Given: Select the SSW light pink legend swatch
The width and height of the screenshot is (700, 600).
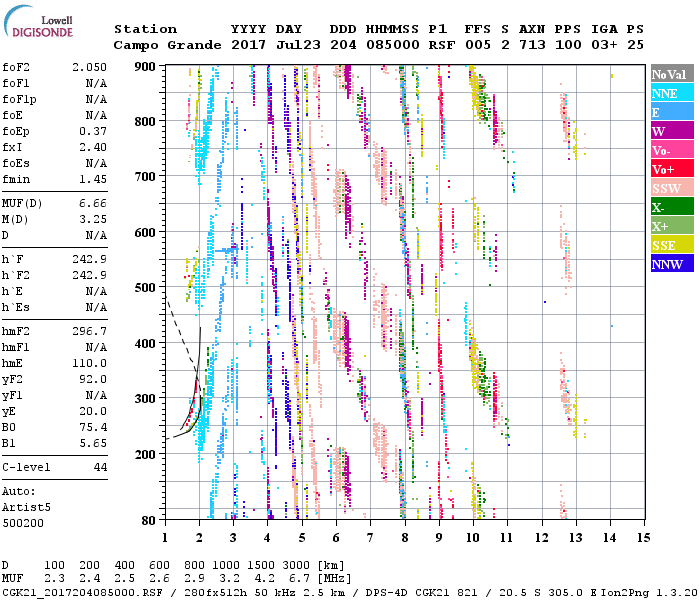Looking at the screenshot, I should point(671,188).
